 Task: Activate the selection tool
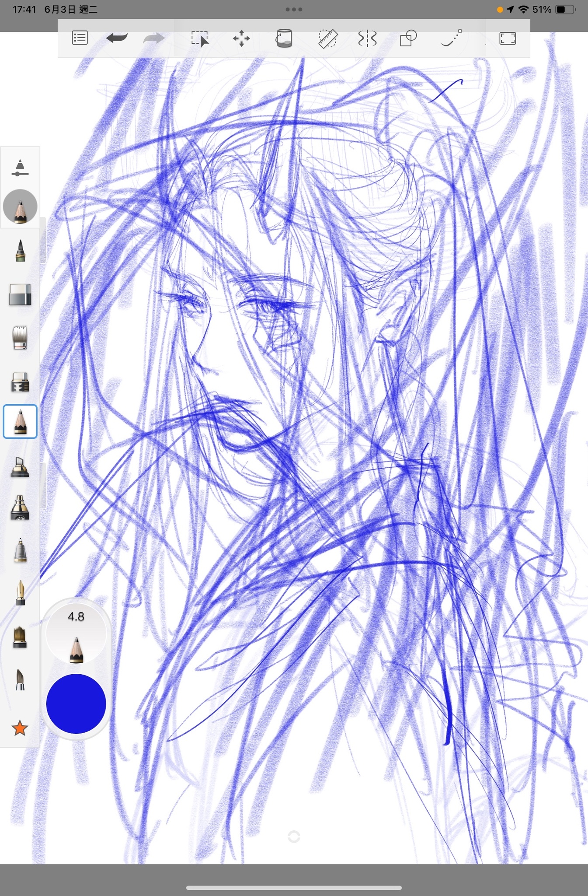[200, 38]
